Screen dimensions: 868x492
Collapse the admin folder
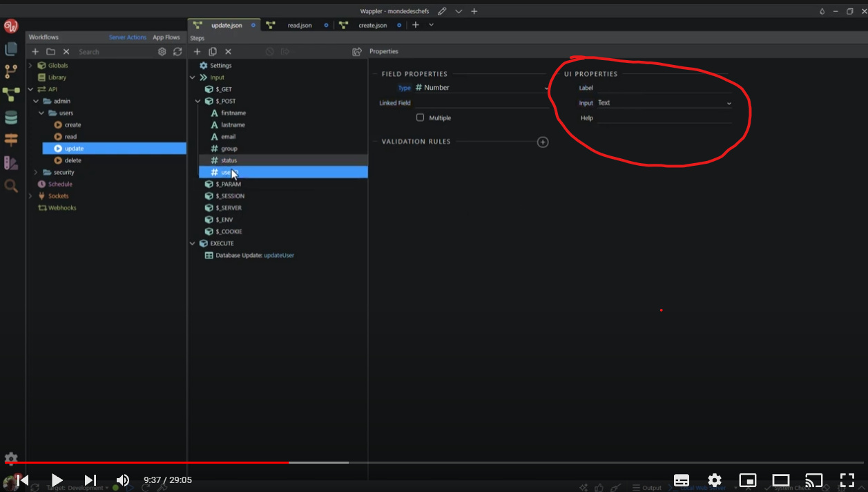36,101
